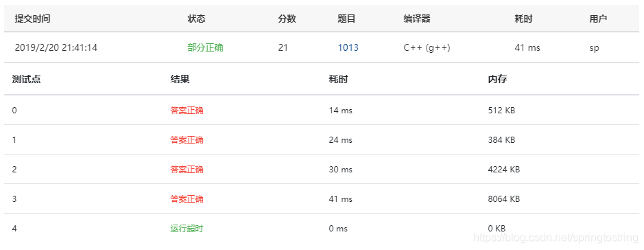Click the 内存 column header
Image resolution: width=644 pixels, height=250 pixels.
(497, 80)
